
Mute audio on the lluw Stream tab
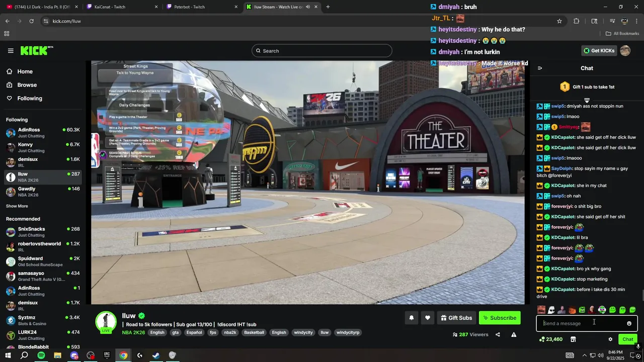click(x=307, y=7)
